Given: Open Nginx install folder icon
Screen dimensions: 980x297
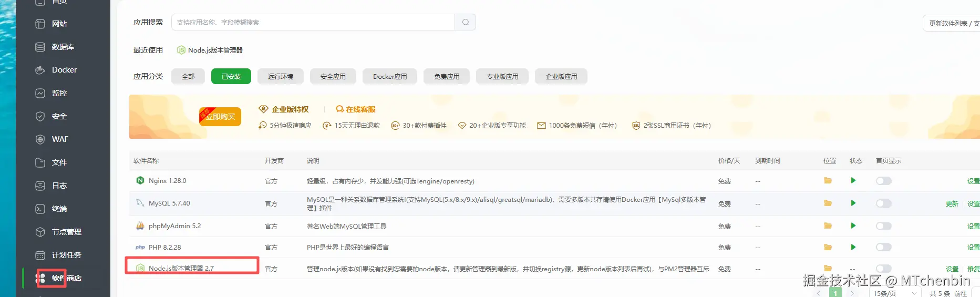Looking at the screenshot, I should click(x=828, y=180).
